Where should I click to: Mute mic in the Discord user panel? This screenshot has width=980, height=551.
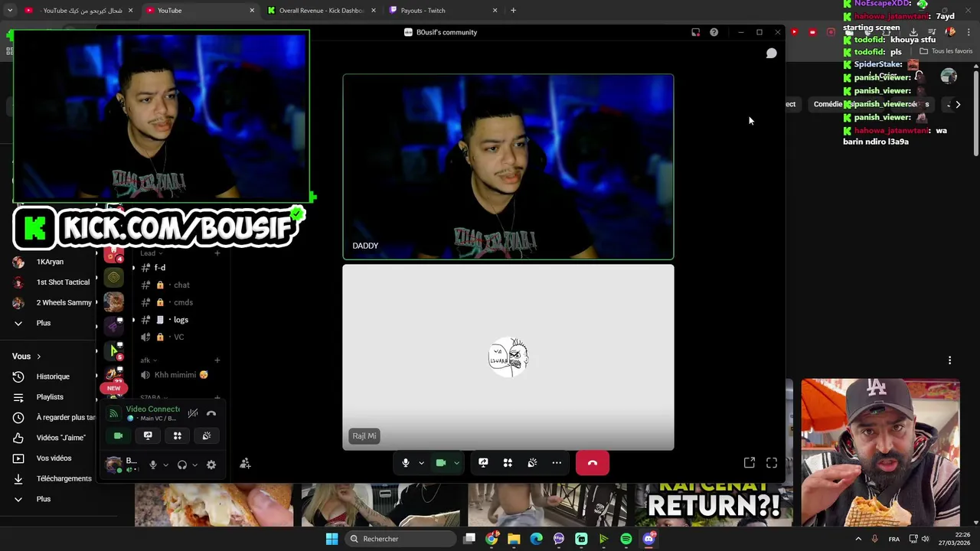tap(153, 465)
